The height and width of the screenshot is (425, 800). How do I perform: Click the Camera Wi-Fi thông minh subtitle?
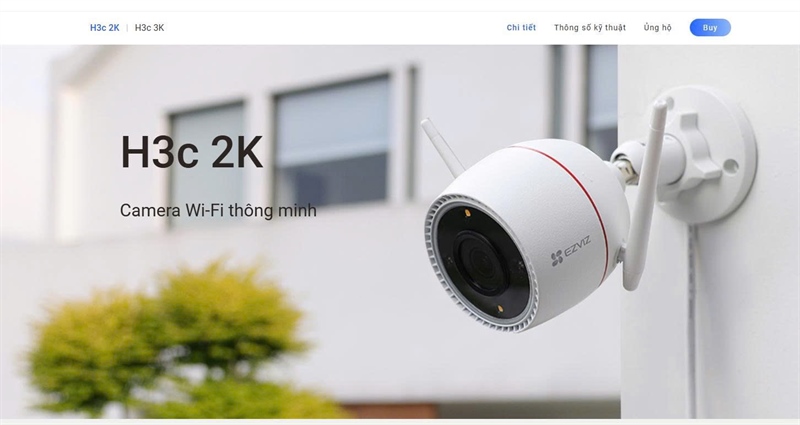(218, 210)
